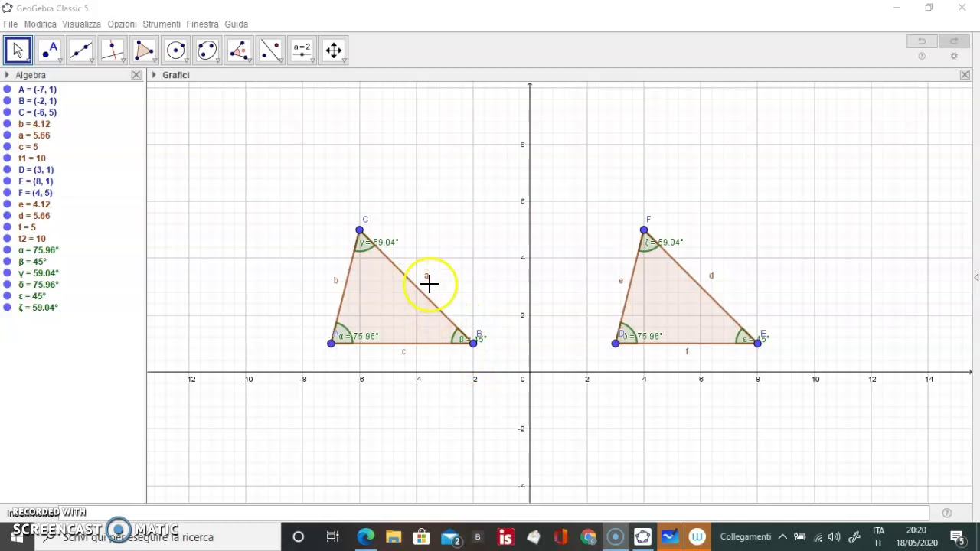980x551 pixels.
Task: Open the notification center icon
Action: tap(957, 537)
